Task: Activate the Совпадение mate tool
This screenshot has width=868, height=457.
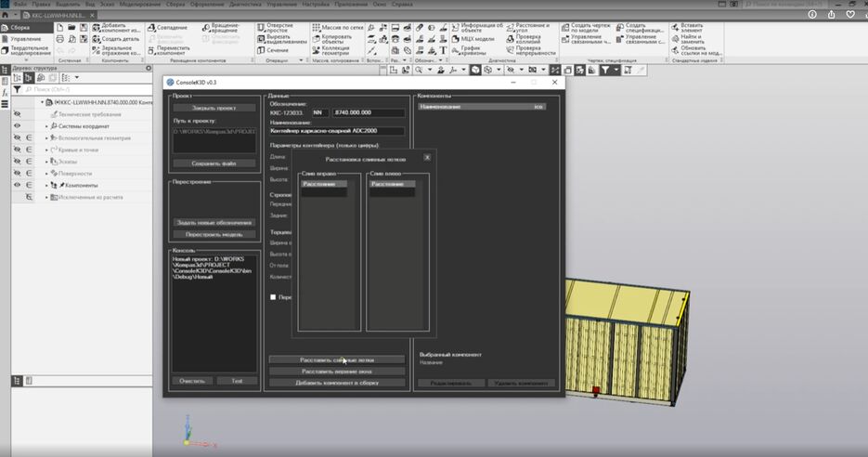Action: [x=168, y=28]
